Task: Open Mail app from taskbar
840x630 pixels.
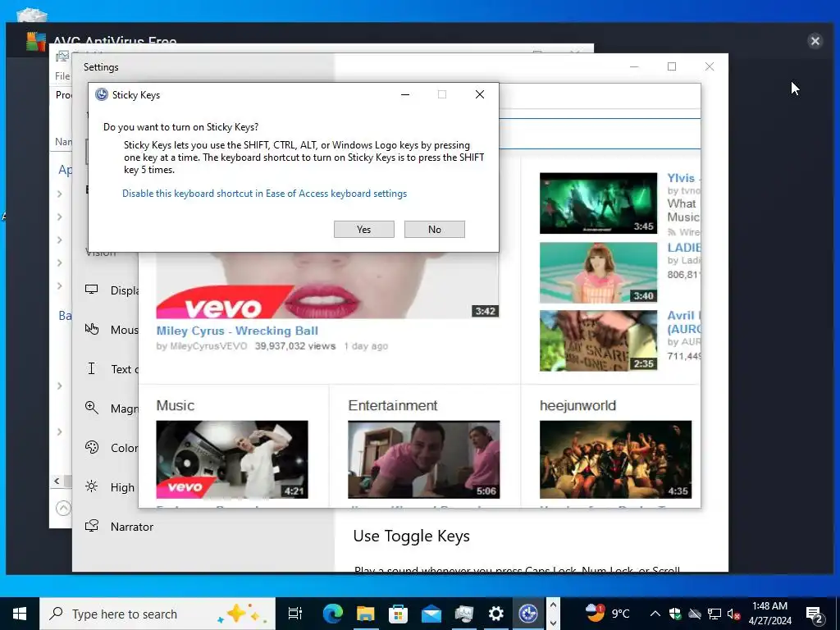Action: (x=431, y=614)
